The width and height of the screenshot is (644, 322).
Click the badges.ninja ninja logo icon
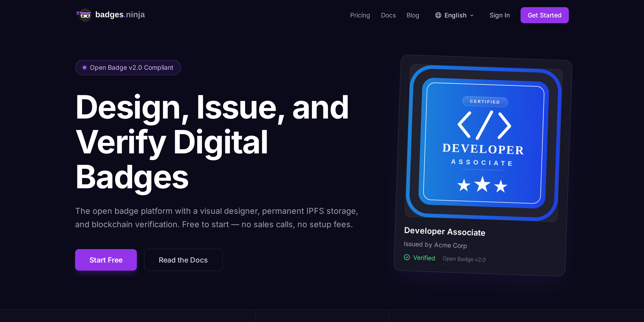85,15
